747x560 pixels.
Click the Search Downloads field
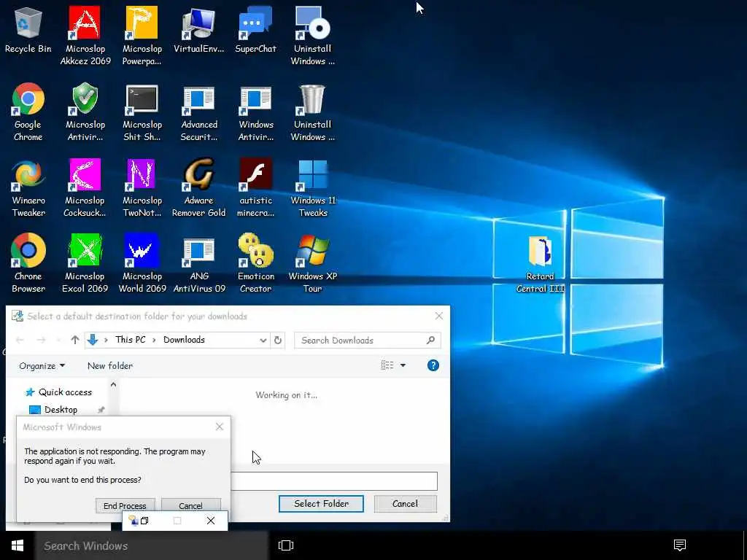tap(368, 340)
